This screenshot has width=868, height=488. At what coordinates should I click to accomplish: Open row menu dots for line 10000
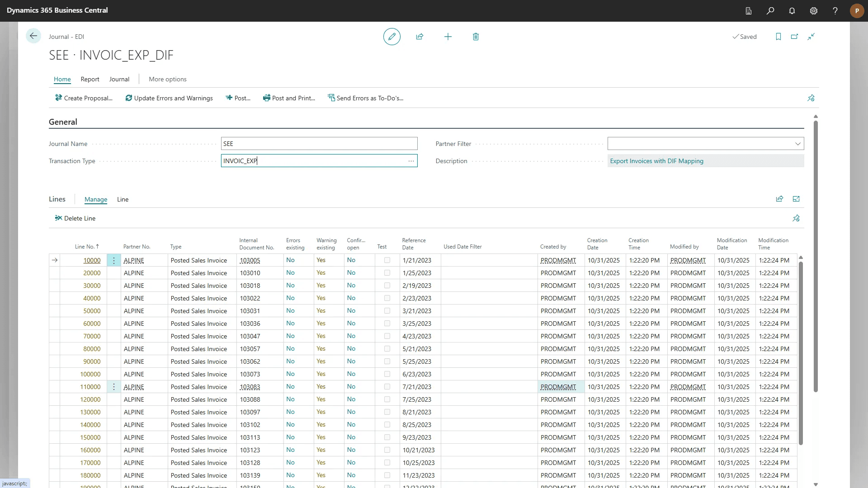pos(114,260)
